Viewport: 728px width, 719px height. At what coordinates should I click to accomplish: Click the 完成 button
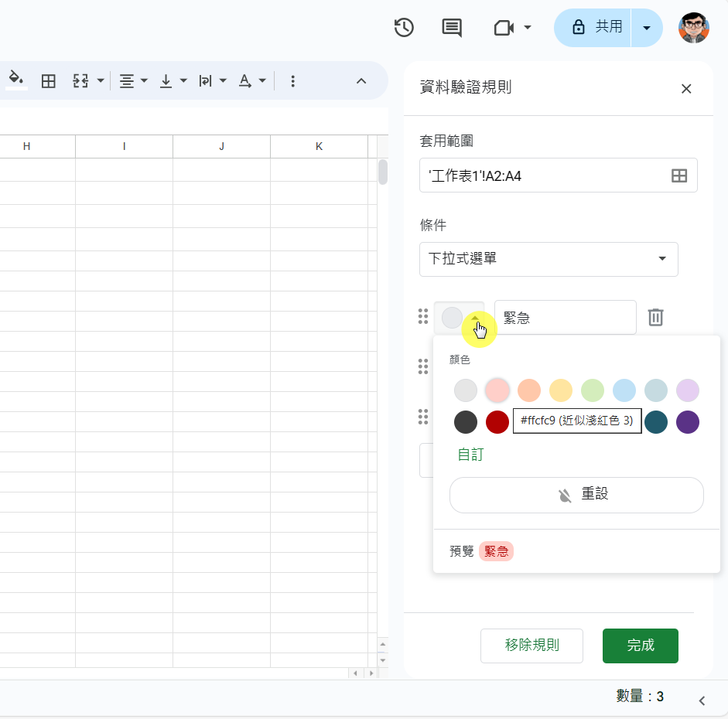coord(640,646)
